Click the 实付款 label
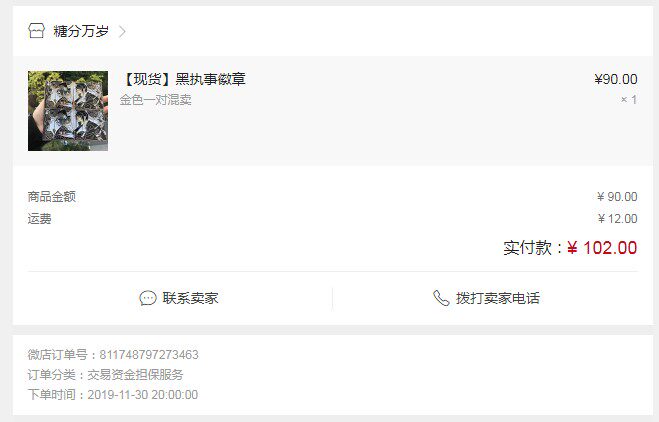Screen dimensions: 659x422 [527, 248]
